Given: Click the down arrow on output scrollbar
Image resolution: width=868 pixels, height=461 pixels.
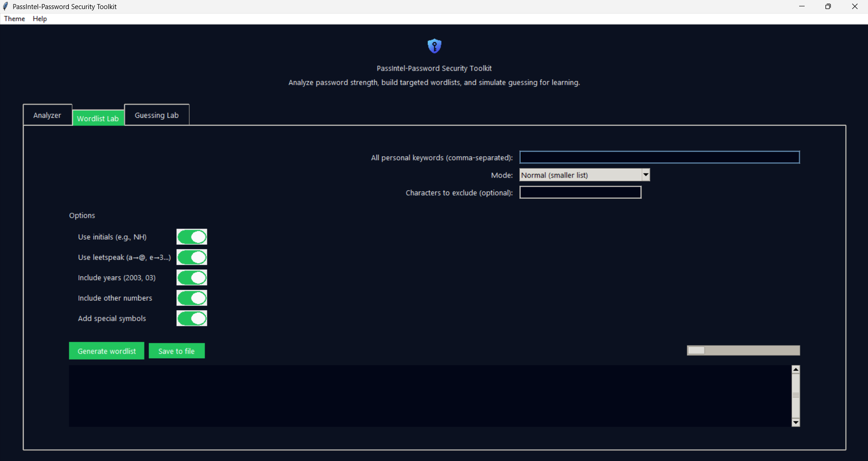Looking at the screenshot, I should [x=795, y=423].
